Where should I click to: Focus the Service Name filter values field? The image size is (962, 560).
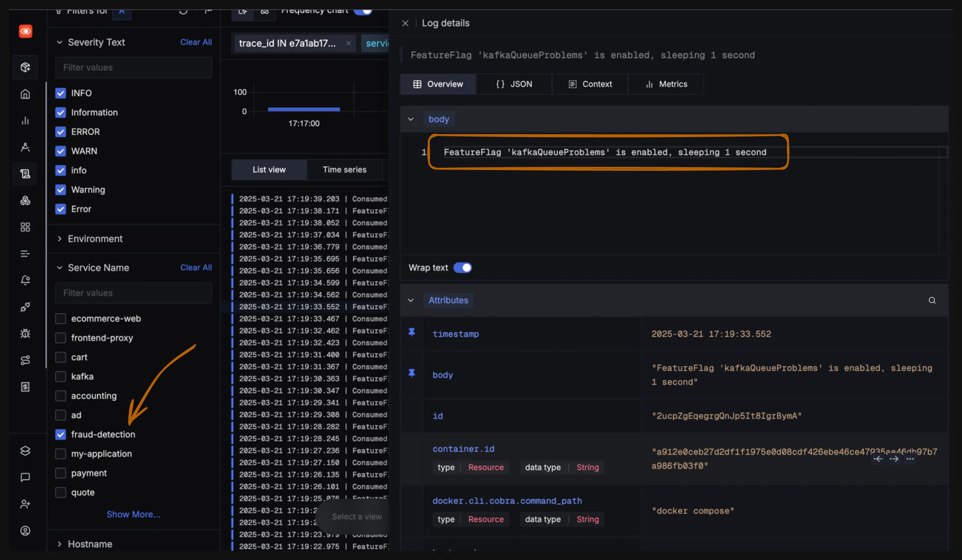coord(134,293)
